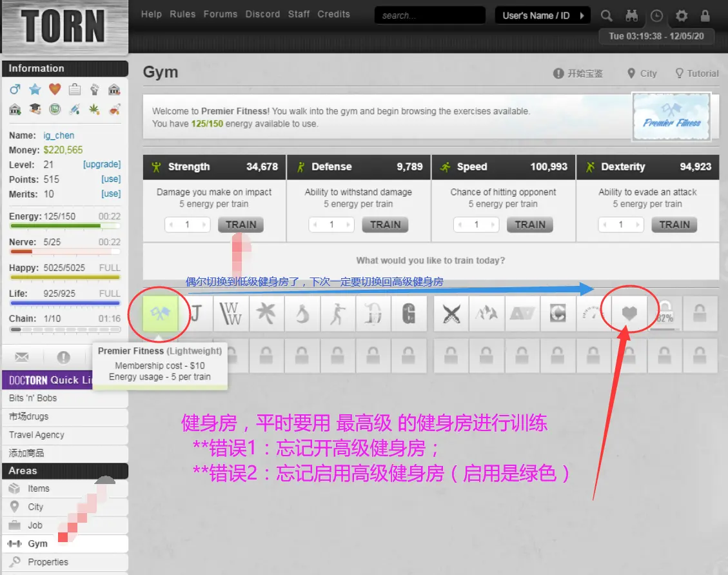Increase Dexterity train count with right arrow
Screen dimensions: 728x575
[638, 225]
